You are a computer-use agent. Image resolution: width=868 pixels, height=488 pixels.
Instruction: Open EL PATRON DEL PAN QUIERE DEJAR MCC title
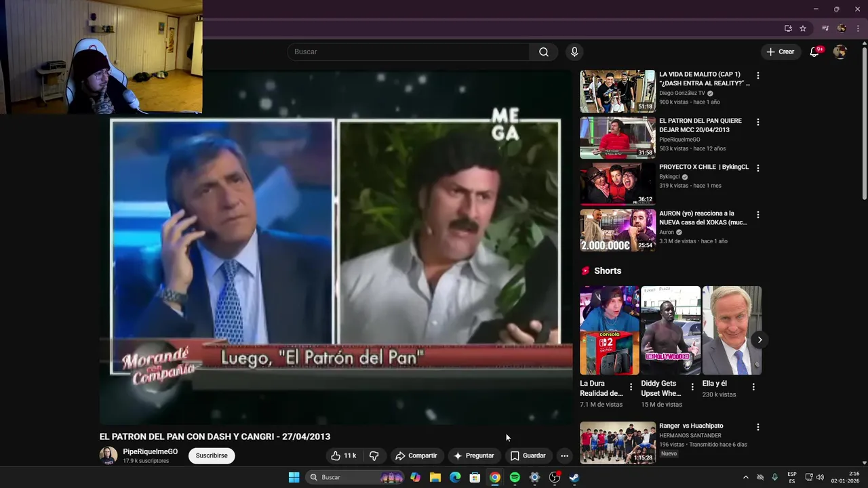tap(701, 125)
